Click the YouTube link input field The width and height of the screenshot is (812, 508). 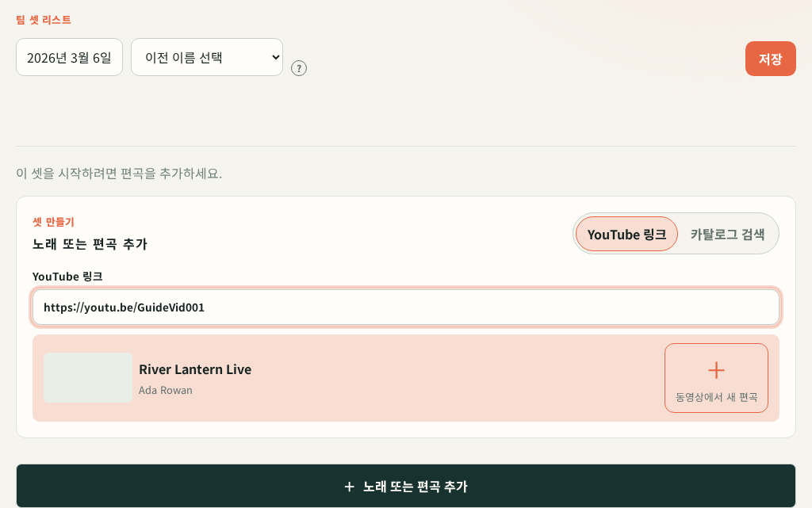(406, 307)
